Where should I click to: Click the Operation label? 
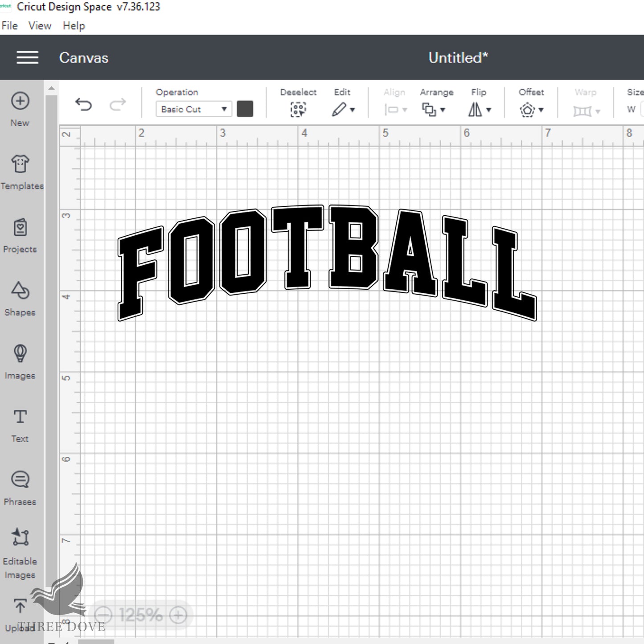[177, 92]
